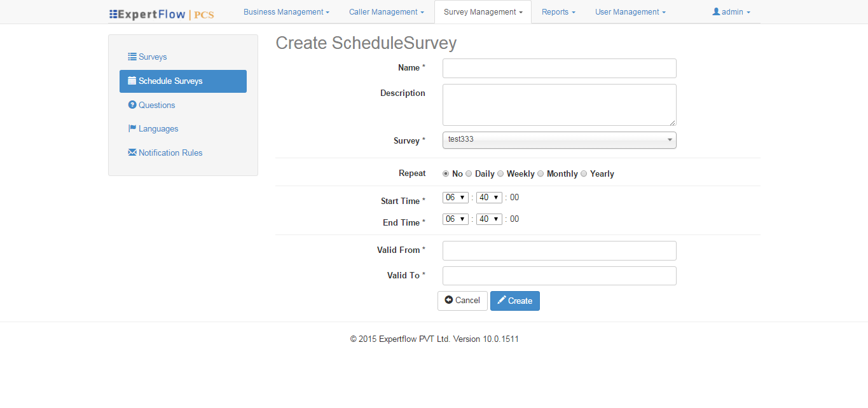Set Repeat to Yearly

[x=583, y=173]
